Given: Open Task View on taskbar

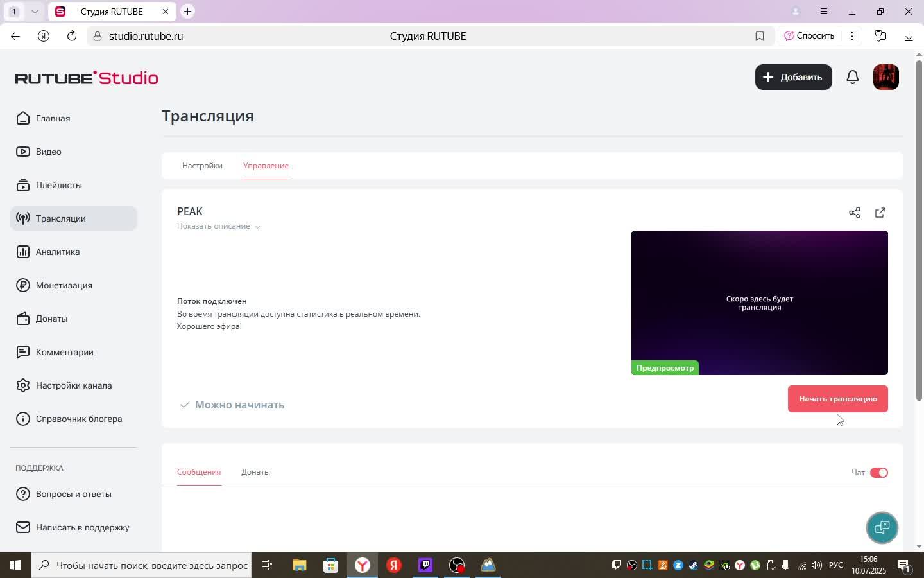Looking at the screenshot, I should [267, 565].
